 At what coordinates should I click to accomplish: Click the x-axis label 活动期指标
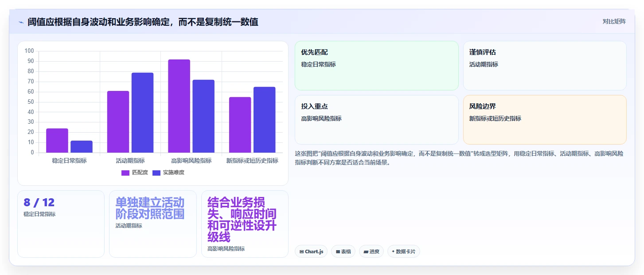[x=130, y=161]
